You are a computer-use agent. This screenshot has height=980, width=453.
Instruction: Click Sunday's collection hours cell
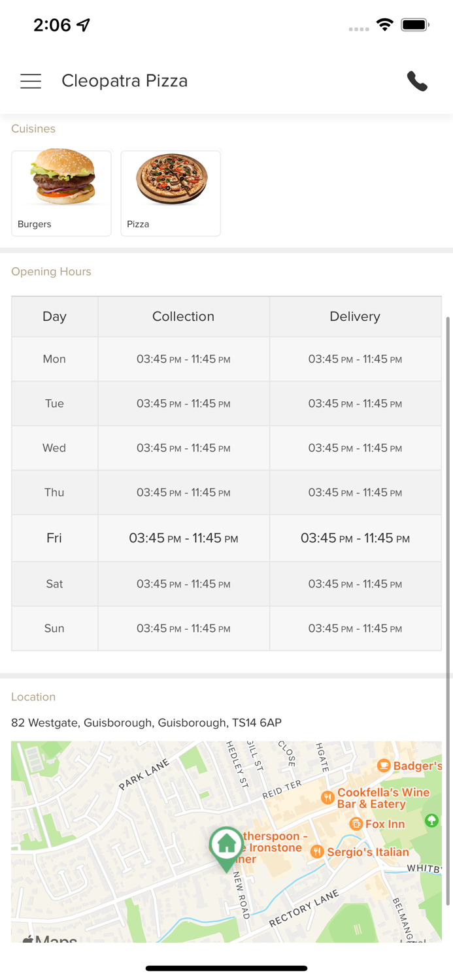(183, 629)
